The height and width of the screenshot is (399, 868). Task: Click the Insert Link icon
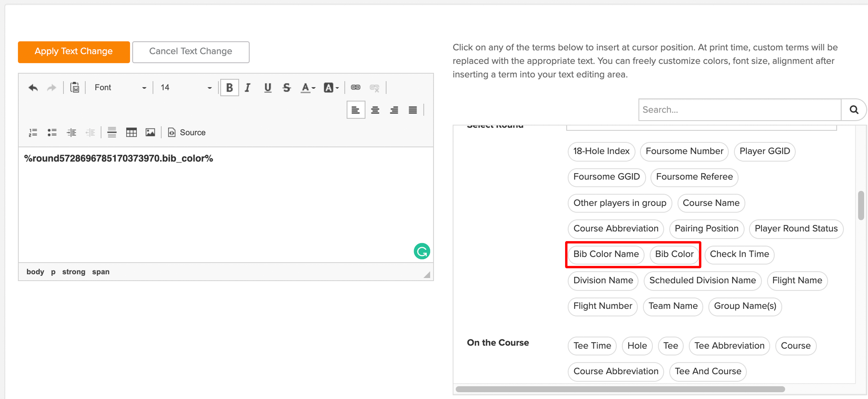(355, 87)
